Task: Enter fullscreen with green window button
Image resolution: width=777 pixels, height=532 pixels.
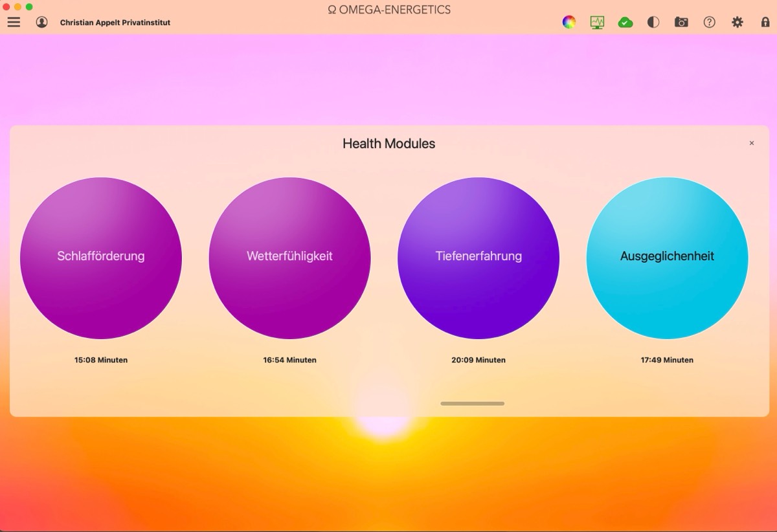Action: click(x=29, y=6)
